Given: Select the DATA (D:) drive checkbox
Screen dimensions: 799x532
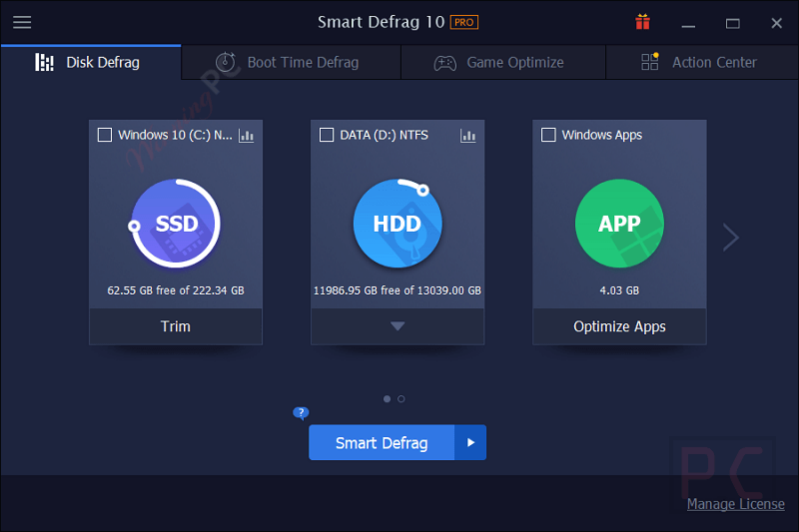Looking at the screenshot, I should point(326,135).
